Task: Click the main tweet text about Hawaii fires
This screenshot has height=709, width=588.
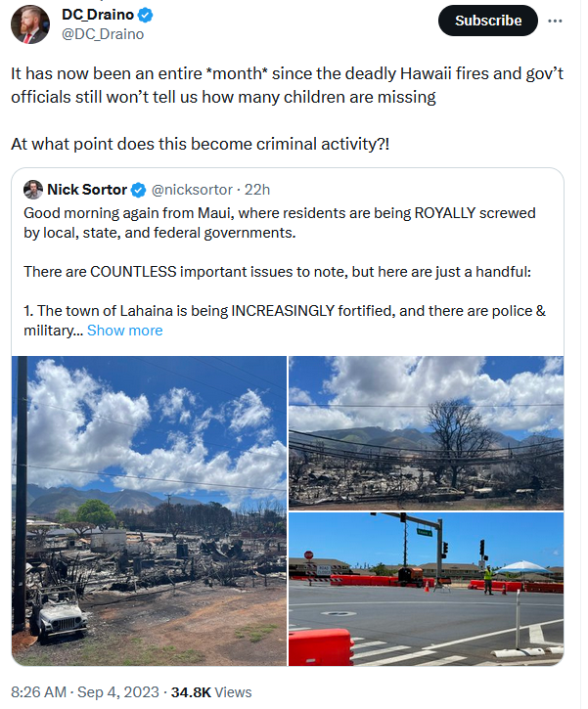Action: tap(288, 109)
